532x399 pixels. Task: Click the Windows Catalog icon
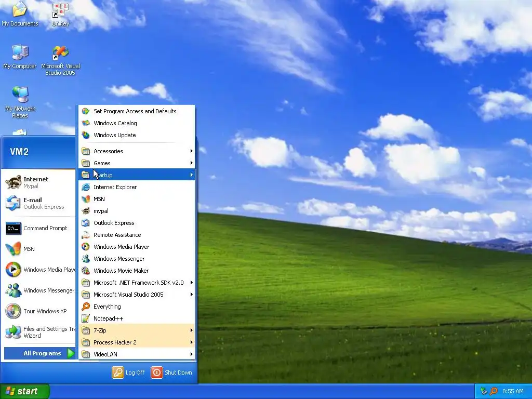86,123
